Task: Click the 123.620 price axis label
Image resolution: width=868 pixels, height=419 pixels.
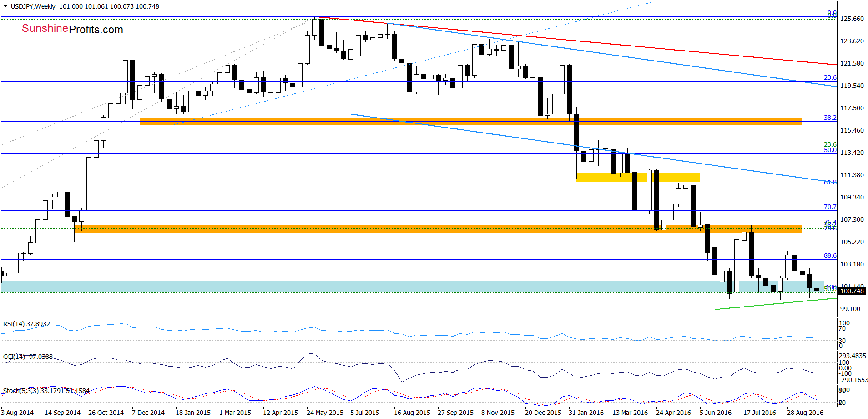Action: (x=852, y=41)
